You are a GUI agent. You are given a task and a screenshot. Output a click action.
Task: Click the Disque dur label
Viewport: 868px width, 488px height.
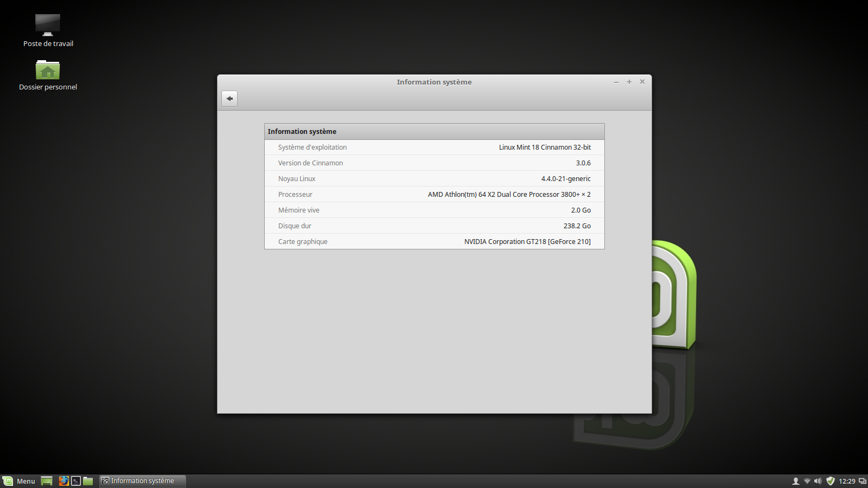(295, 226)
